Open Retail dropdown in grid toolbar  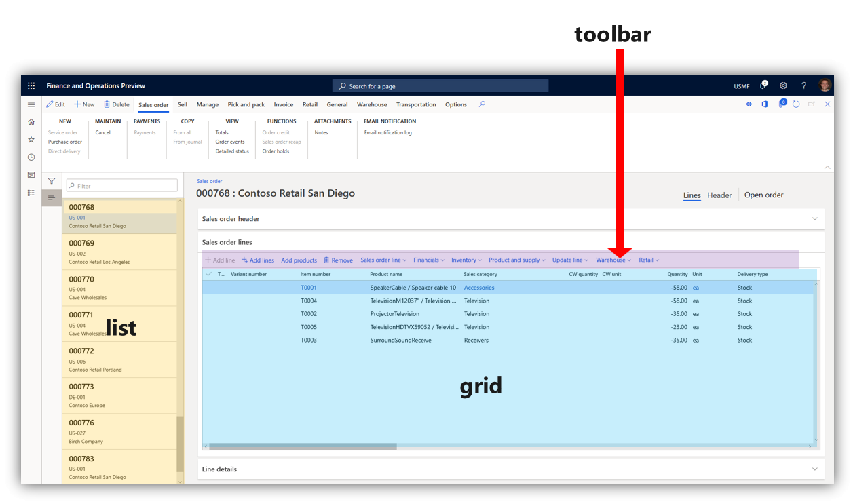tap(649, 260)
